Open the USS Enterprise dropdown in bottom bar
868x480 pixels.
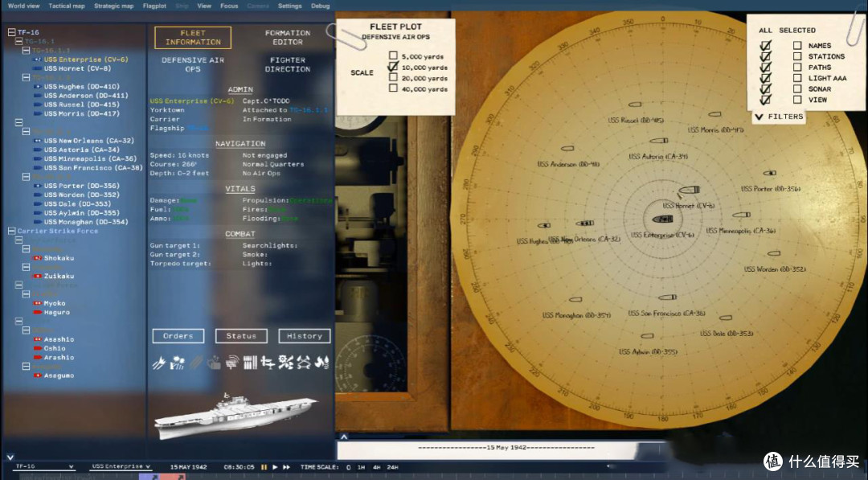pyautogui.click(x=121, y=466)
